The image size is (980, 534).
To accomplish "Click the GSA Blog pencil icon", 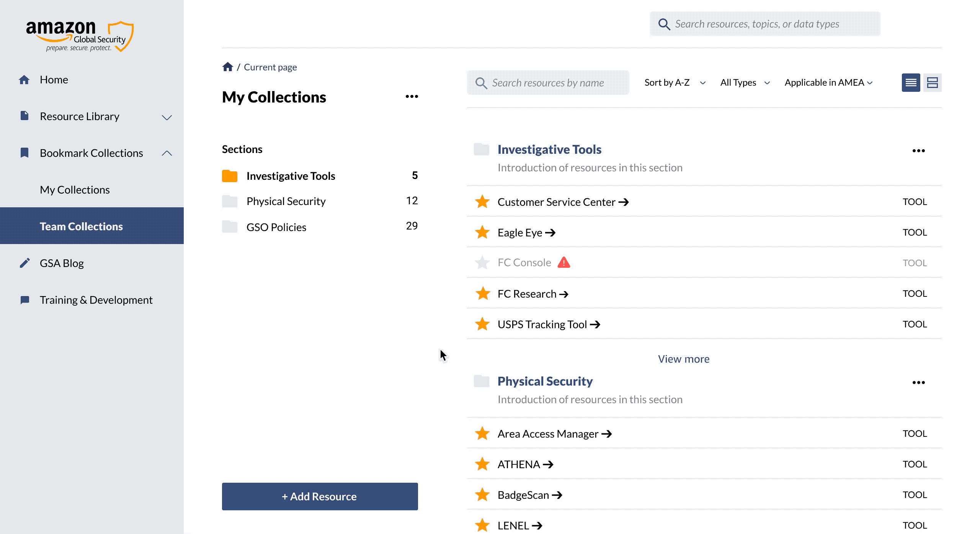I will [24, 263].
